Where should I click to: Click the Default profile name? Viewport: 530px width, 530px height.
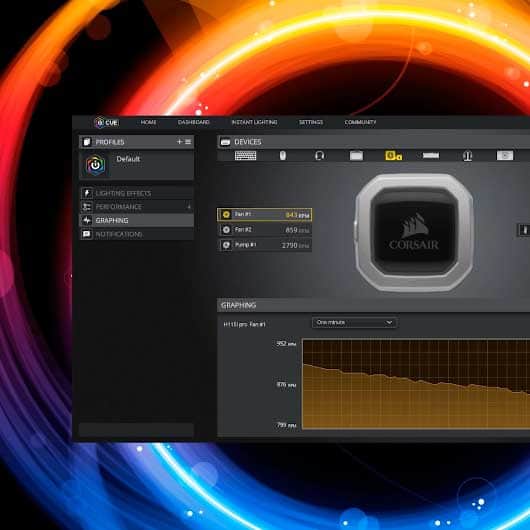pyautogui.click(x=128, y=159)
